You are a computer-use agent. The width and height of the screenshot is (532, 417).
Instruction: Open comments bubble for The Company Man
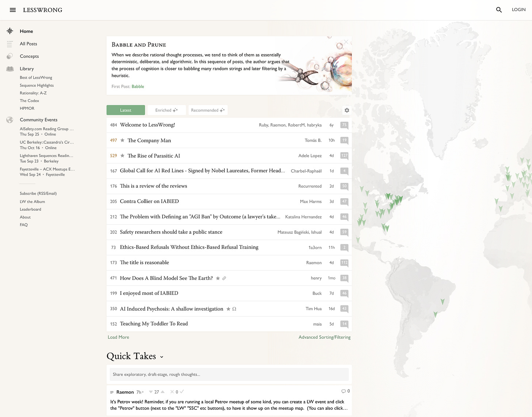coord(344,140)
